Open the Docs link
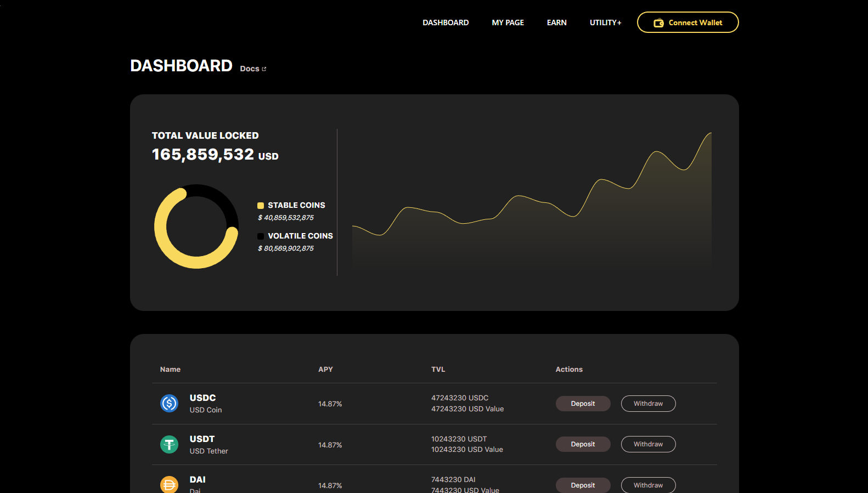868x493 pixels. click(x=250, y=69)
